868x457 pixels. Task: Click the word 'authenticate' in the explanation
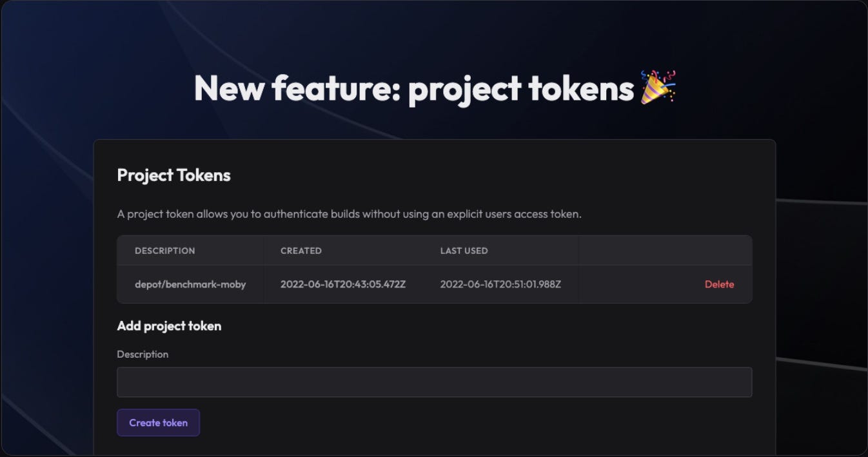click(x=296, y=214)
